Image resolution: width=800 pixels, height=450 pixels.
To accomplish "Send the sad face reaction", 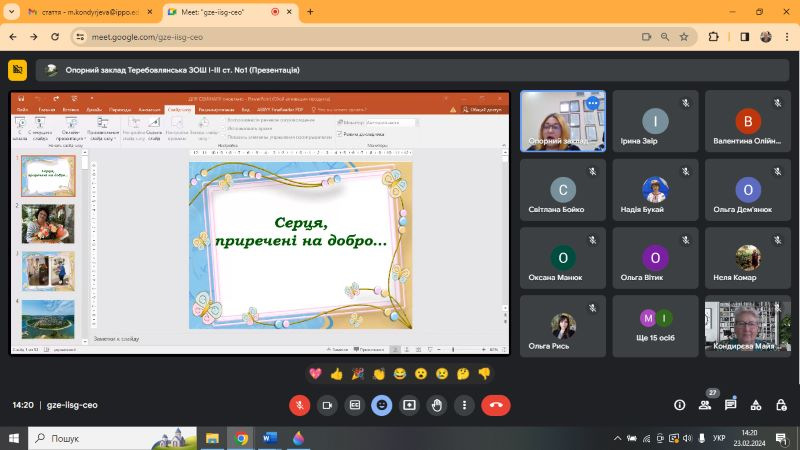I will (x=442, y=374).
